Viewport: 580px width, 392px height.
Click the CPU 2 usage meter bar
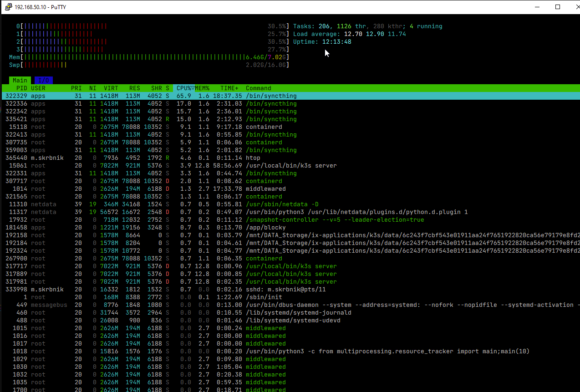[x=153, y=42]
